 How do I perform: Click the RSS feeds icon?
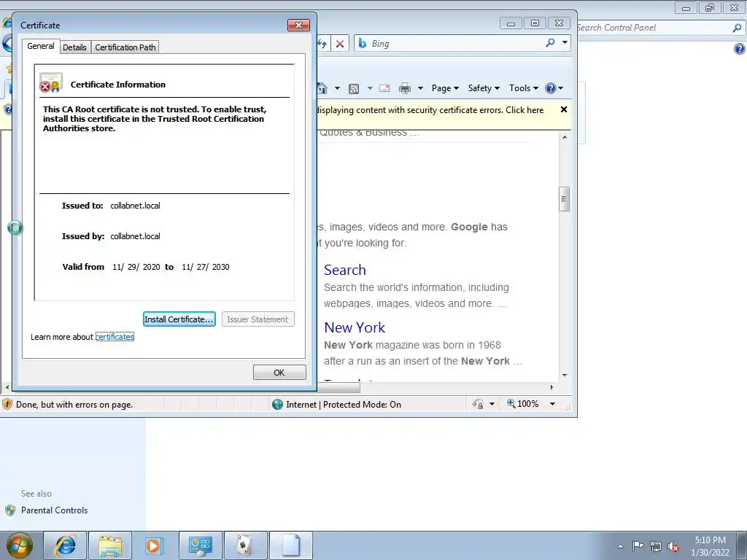tap(354, 88)
